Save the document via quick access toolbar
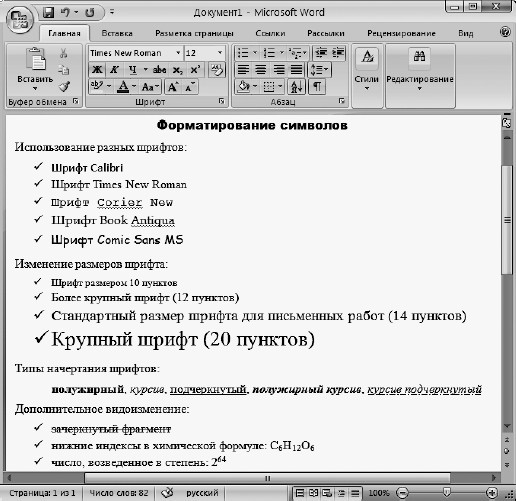Screen dimensions: 516x501 (48, 13)
